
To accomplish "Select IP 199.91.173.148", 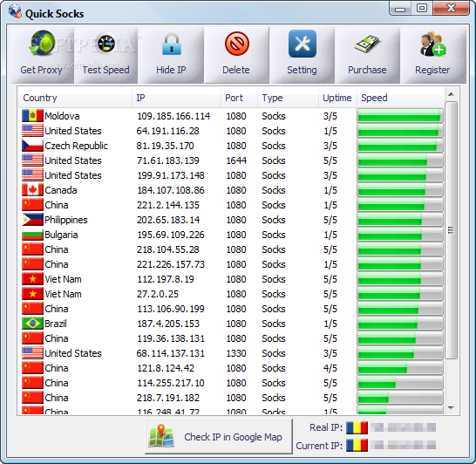I will tap(171, 175).
